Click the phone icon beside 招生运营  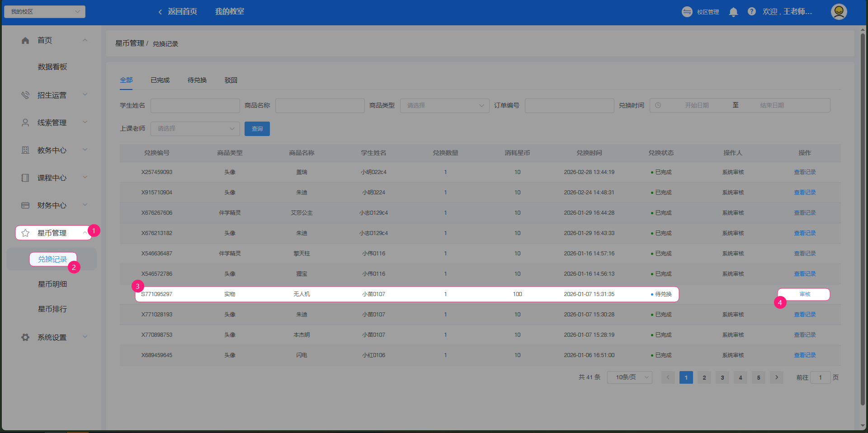pyautogui.click(x=25, y=95)
